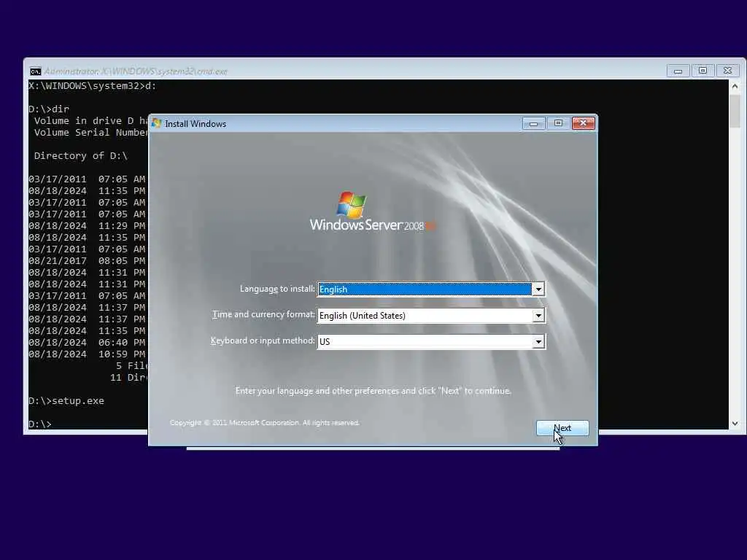Click the cmd window scroll down arrow

[x=735, y=424]
